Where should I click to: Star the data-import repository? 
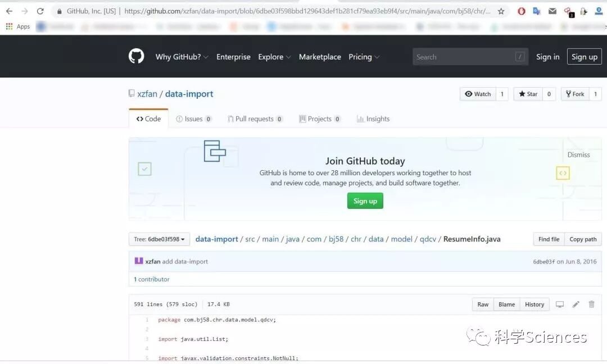point(528,94)
